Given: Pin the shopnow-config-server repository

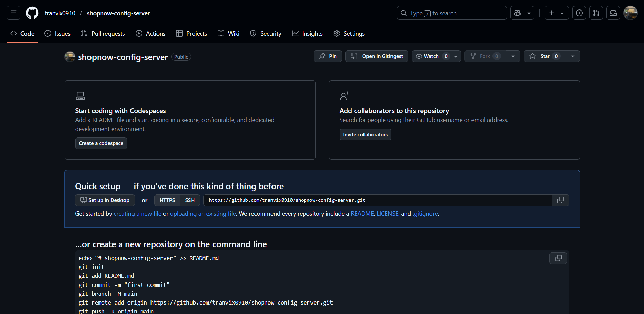Looking at the screenshot, I should tap(327, 56).
